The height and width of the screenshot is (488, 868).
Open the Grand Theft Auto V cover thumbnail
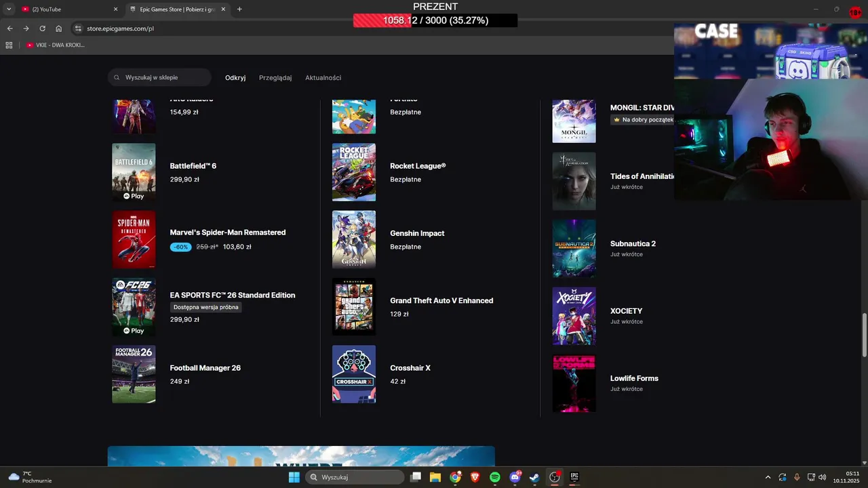tap(354, 307)
